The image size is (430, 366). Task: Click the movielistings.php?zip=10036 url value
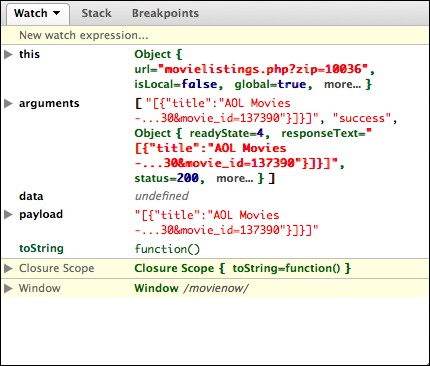(263, 69)
